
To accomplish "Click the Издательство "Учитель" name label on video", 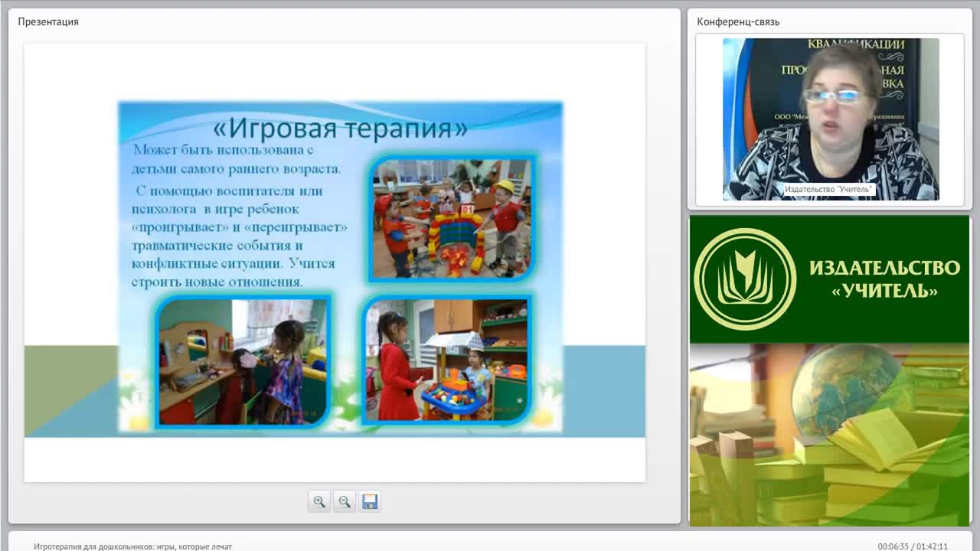I will coord(828,189).
